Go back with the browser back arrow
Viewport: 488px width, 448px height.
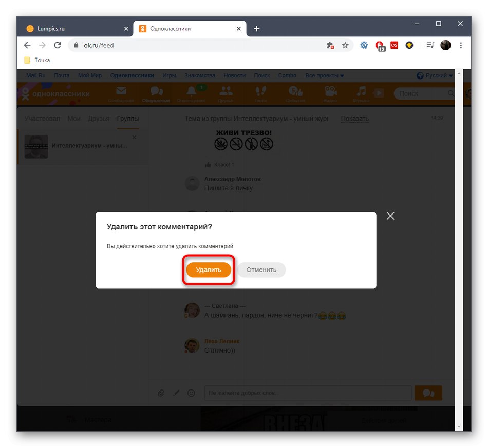(x=27, y=45)
